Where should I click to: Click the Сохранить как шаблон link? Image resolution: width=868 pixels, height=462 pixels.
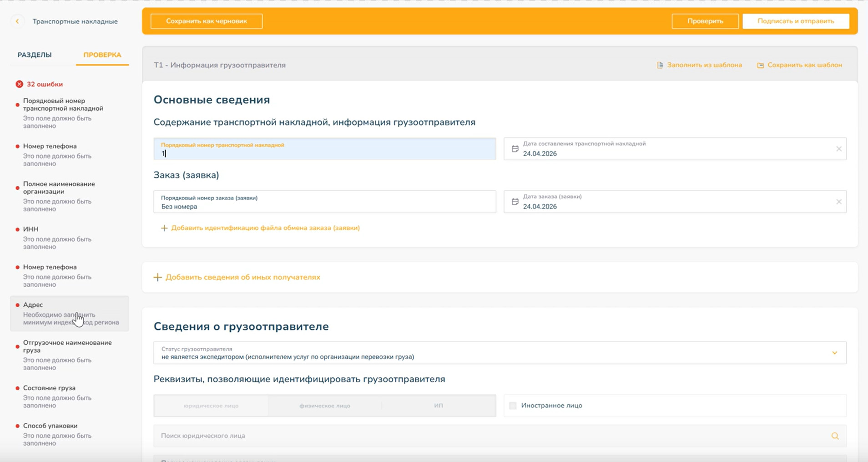[x=805, y=65]
